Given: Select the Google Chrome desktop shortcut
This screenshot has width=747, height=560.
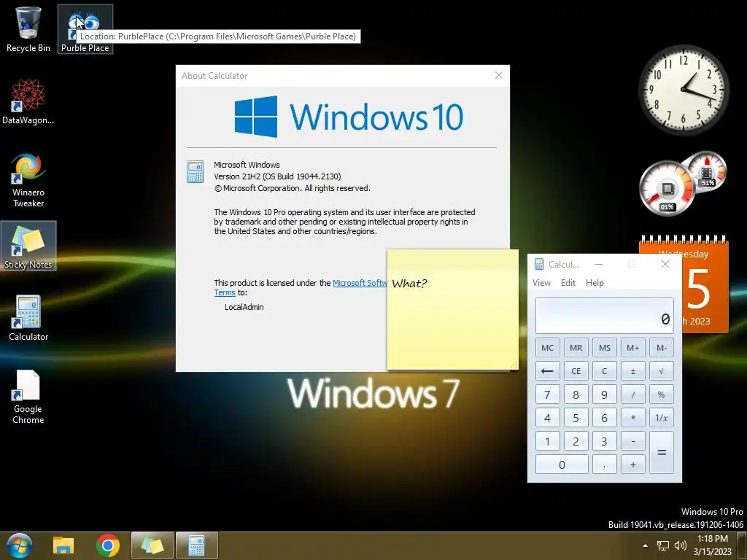Looking at the screenshot, I should (28, 397).
